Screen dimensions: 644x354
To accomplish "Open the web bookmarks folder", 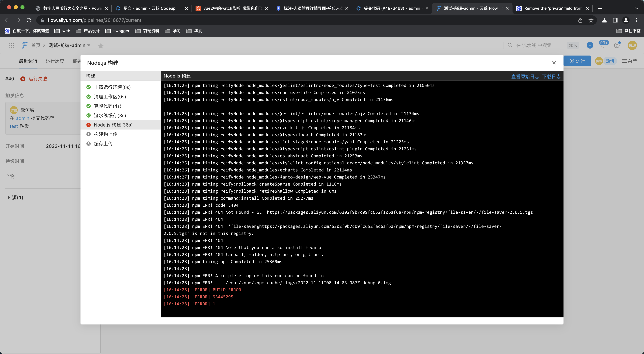I will point(62,31).
